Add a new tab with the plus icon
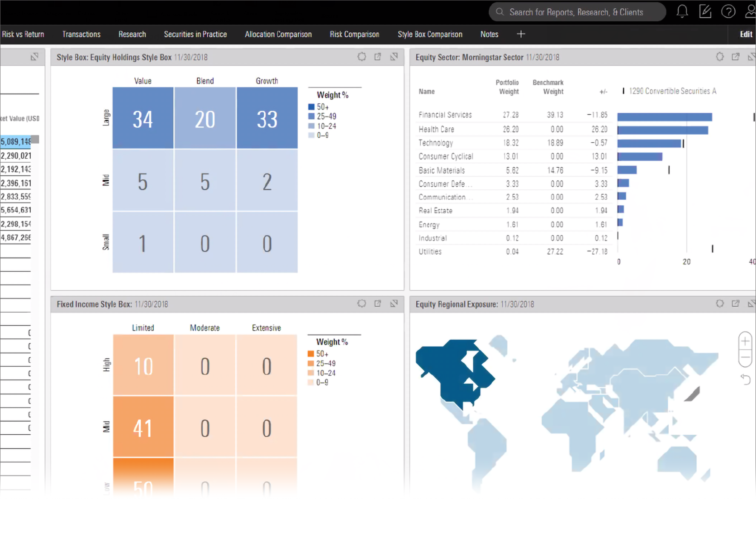Screen dimensions: 756x545 tap(521, 34)
